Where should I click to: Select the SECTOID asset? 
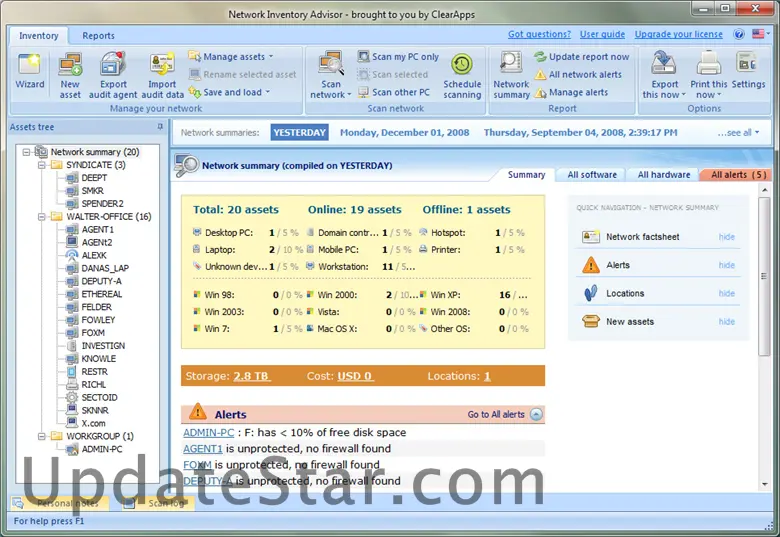(99, 398)
